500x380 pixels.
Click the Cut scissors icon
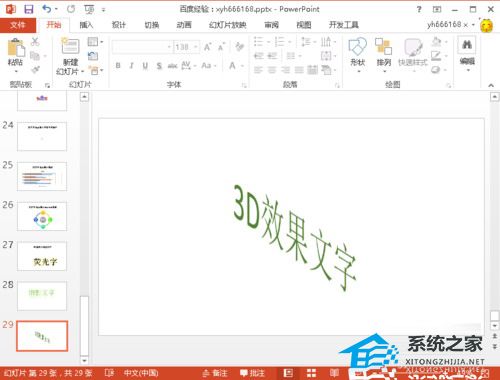pos(35,42)
